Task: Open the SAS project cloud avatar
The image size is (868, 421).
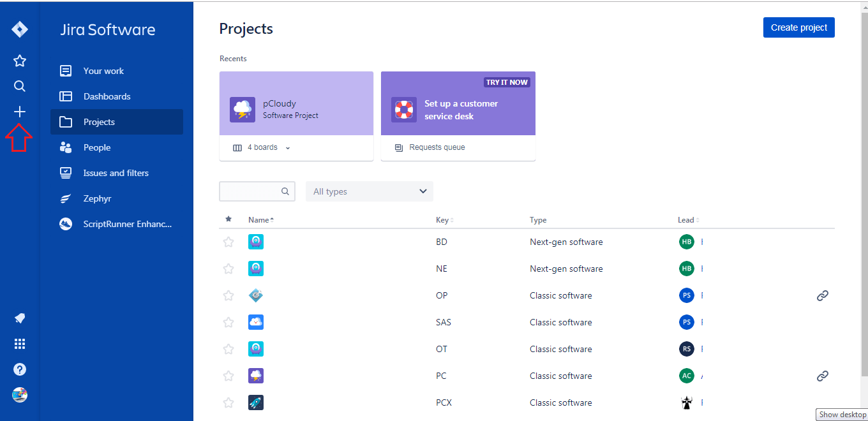Action: (x=256, y=322)
